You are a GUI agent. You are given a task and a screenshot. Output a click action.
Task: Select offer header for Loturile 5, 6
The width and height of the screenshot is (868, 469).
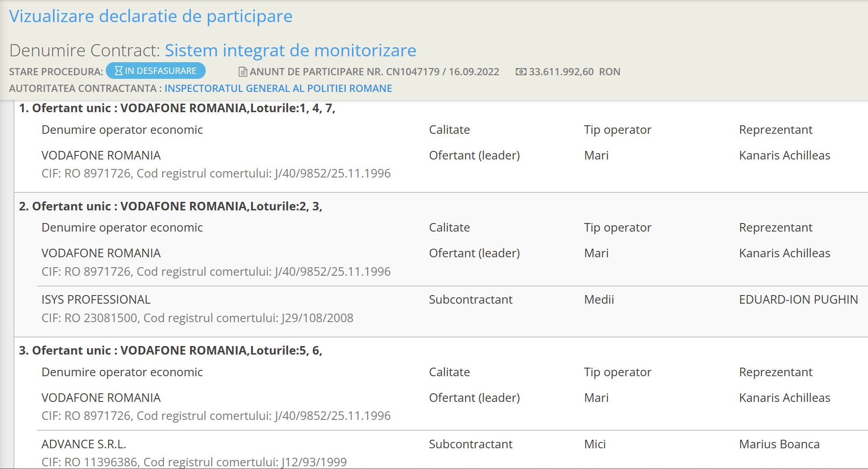pos(171,351)
